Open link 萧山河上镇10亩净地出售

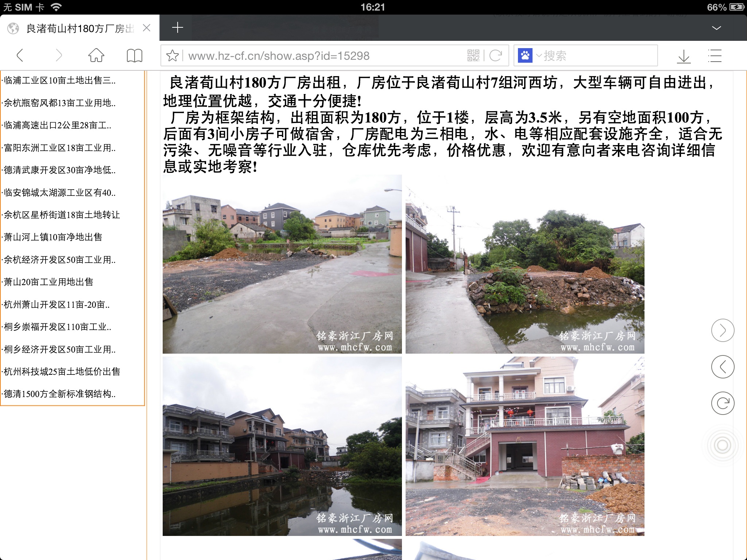pos(53,237)
